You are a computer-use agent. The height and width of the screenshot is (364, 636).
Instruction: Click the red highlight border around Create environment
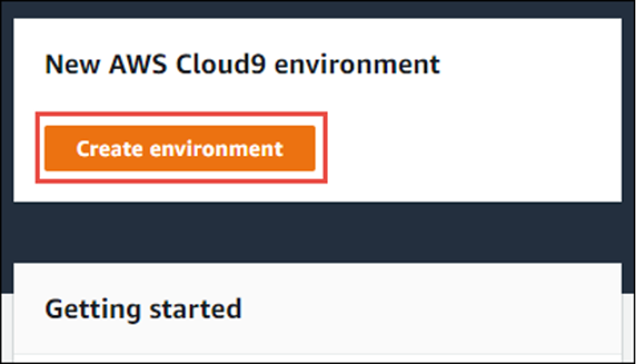point(181,114)
